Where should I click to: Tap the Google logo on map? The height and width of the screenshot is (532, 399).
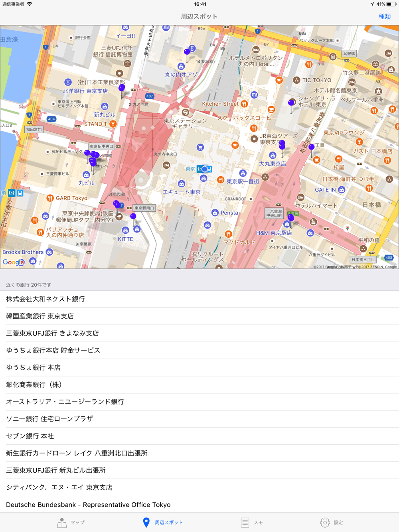(14, 262)
